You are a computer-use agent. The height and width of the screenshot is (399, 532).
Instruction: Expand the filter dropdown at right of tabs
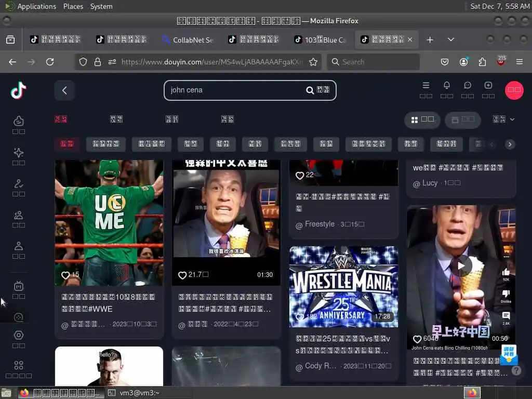503,119
